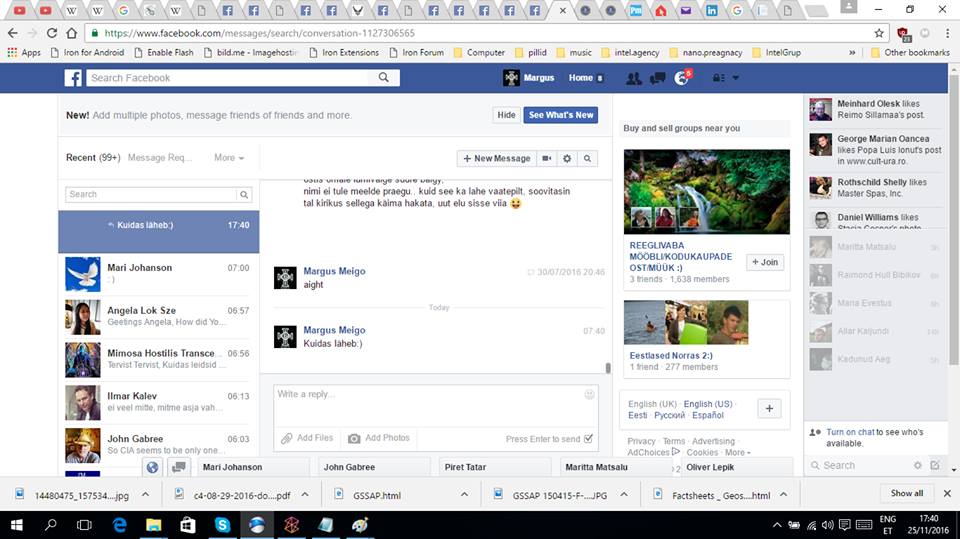Open Windows Start menu
The width and height of the screenshot is (960, 539).
pyautogui.click(x=17, y=525)
